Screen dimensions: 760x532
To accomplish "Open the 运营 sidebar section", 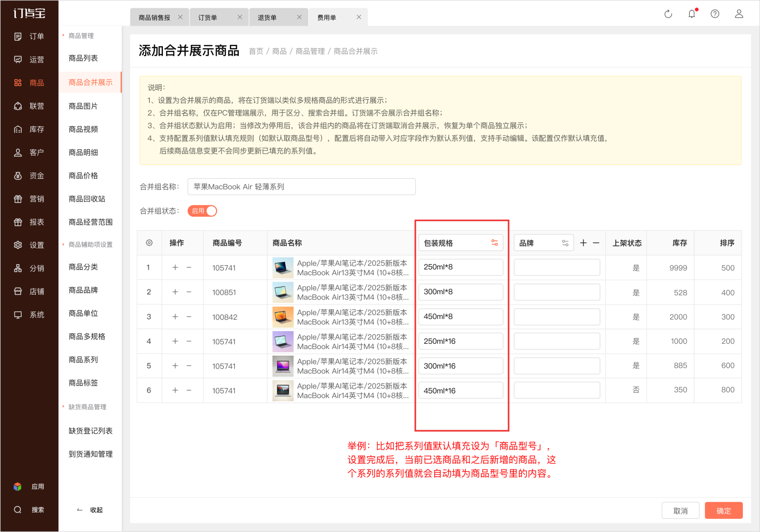I will click(x=29, y=60).
